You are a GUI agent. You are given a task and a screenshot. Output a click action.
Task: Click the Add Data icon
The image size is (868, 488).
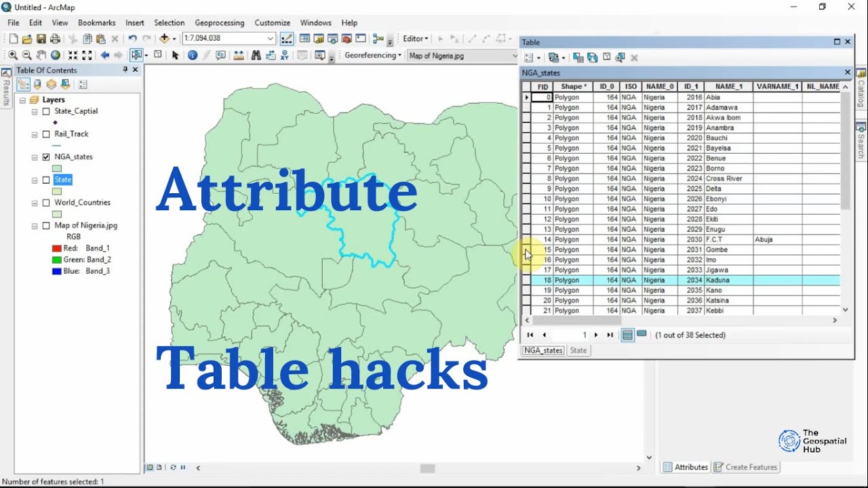pos(165,39)
